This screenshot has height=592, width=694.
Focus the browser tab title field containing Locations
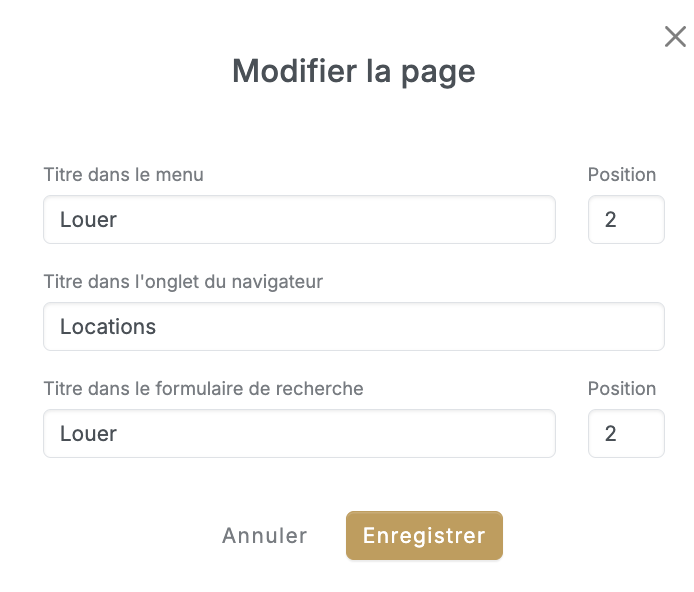(x=354, y=327)
